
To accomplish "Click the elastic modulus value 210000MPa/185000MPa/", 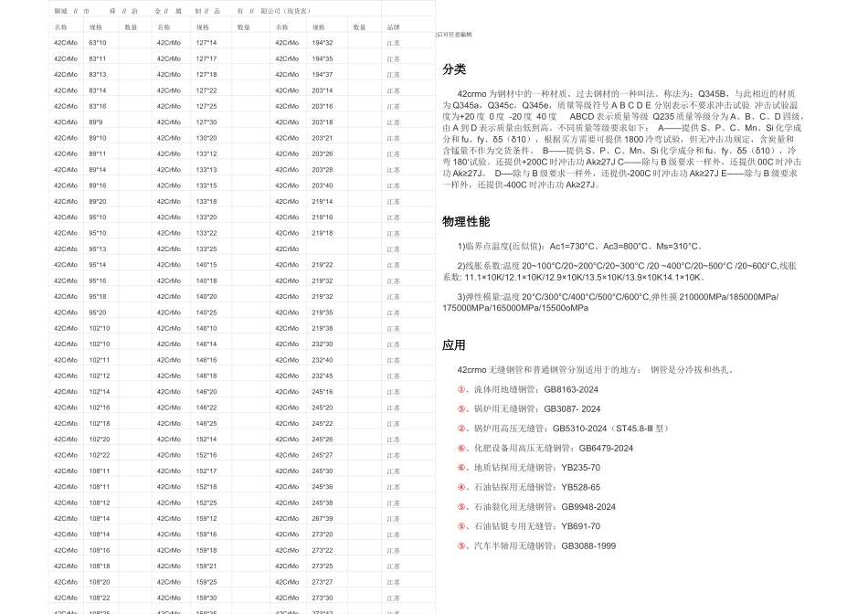I will 728,297.
